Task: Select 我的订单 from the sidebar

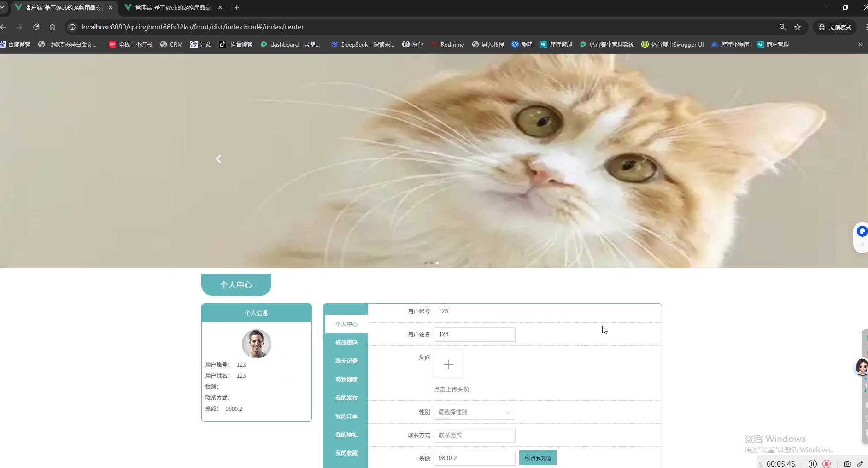Action: [x=346, y=416]
